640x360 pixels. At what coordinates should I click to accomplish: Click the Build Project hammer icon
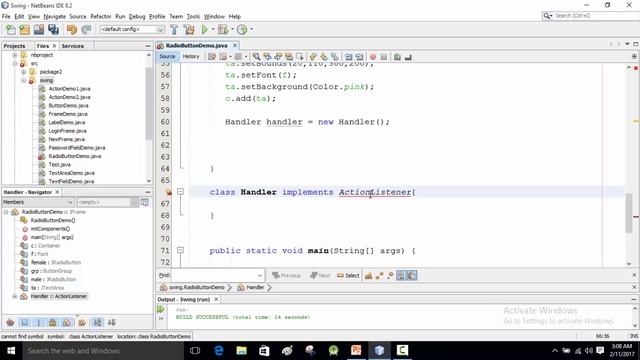pos(174,29)
